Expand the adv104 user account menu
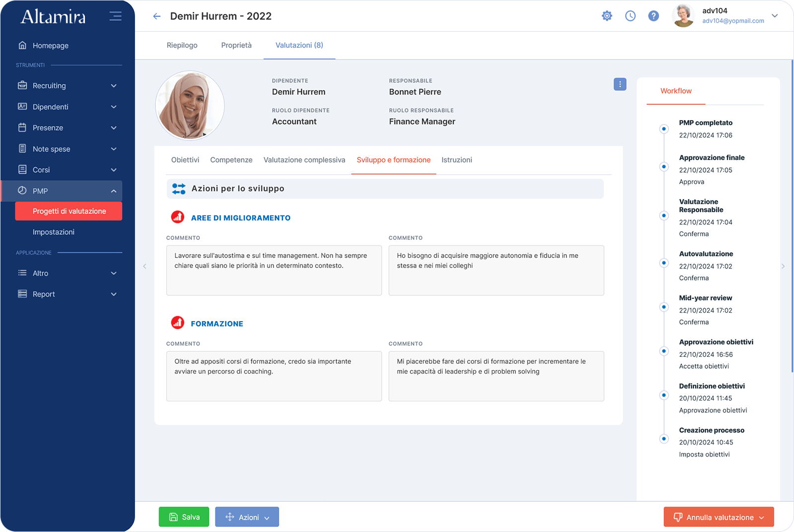794x532 pixels. click(x=774, y=16)
